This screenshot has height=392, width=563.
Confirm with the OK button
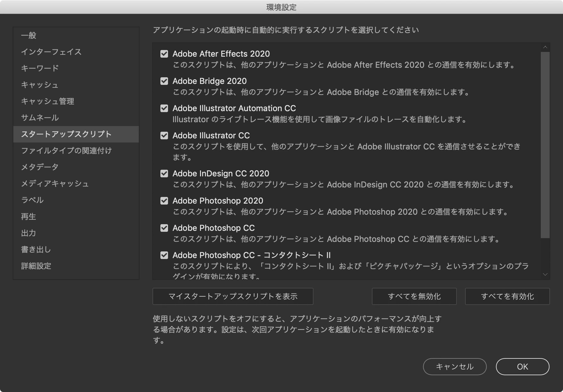click(523, 367)
